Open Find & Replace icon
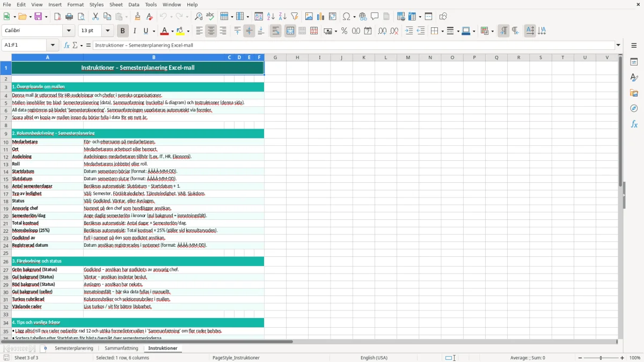The image size is (644, 362). coord(199,17)
